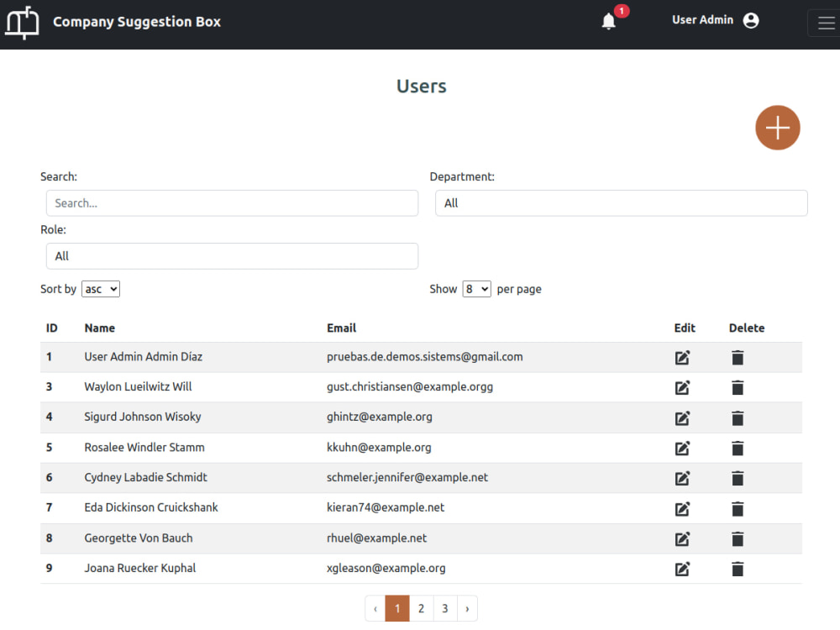Open the hamburger menu
The width and height of the screenshot is (840, 630).
826,23
